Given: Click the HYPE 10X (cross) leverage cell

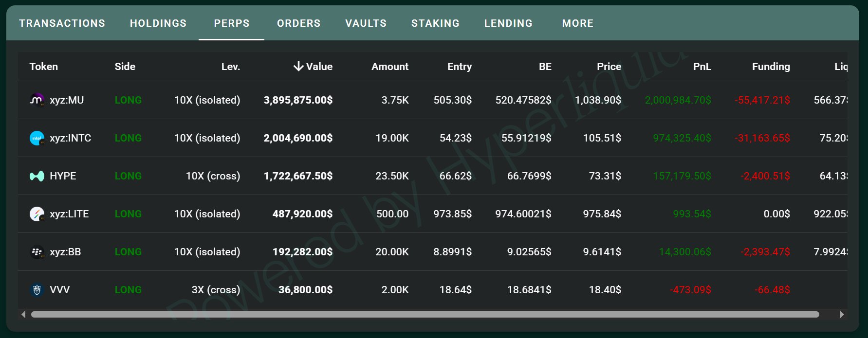Looking at the screenshot, I should click(213, 176).
